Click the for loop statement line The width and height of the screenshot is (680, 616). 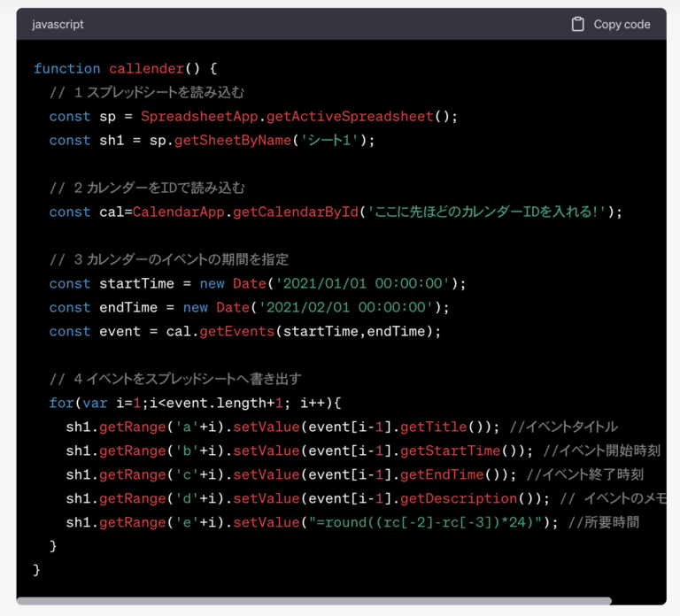(195, 403)
